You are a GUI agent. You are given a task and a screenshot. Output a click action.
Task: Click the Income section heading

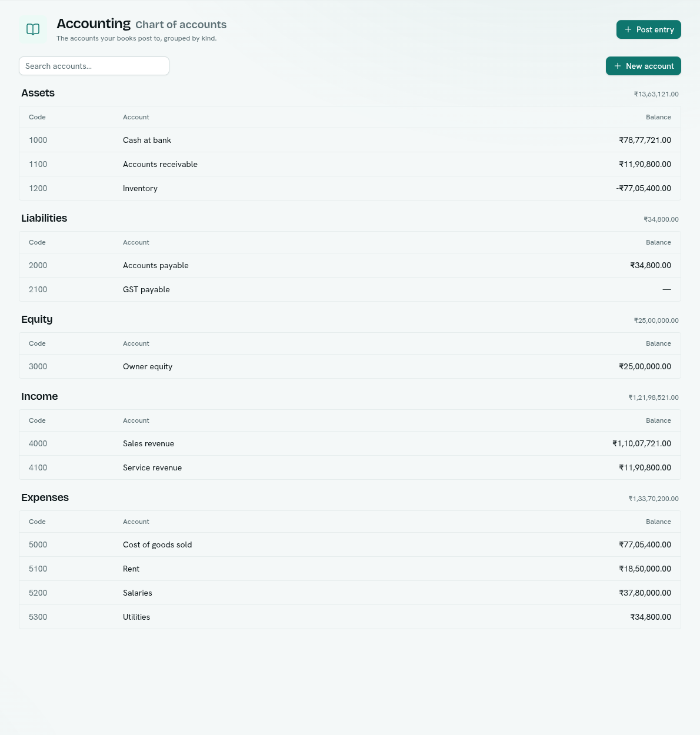tap(39, 396)
